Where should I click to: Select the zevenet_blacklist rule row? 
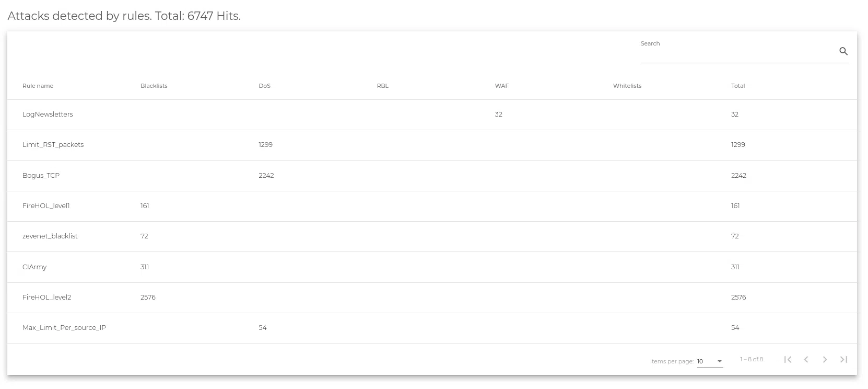50,236
